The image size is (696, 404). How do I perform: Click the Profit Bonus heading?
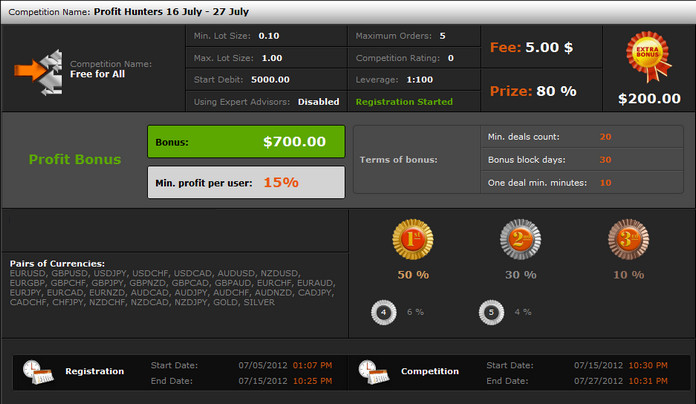(x=75, y=159)
